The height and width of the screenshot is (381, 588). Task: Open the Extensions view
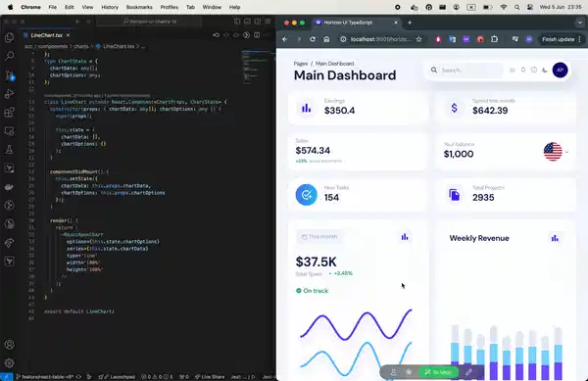pos(10,113)
